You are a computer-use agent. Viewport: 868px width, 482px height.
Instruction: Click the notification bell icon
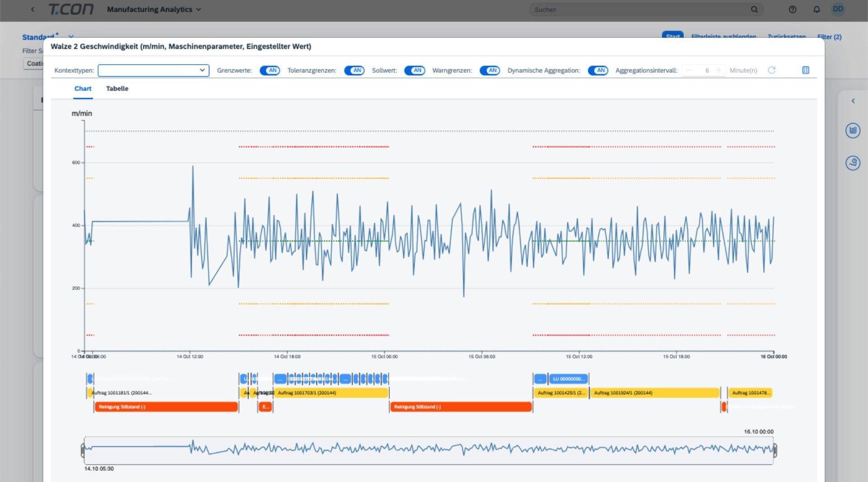[x=816, y=9]
